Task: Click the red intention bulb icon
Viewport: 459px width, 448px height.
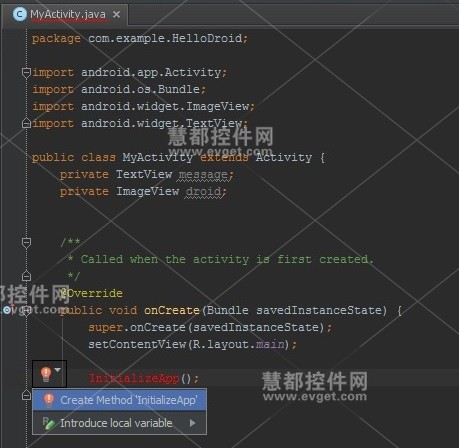Action: 46,374
